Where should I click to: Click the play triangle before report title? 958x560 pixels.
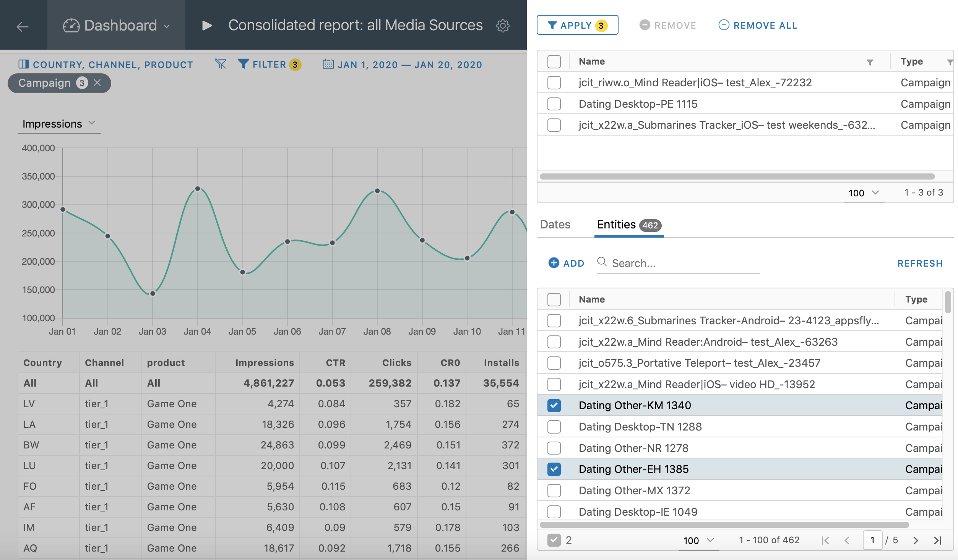[207, 26]
